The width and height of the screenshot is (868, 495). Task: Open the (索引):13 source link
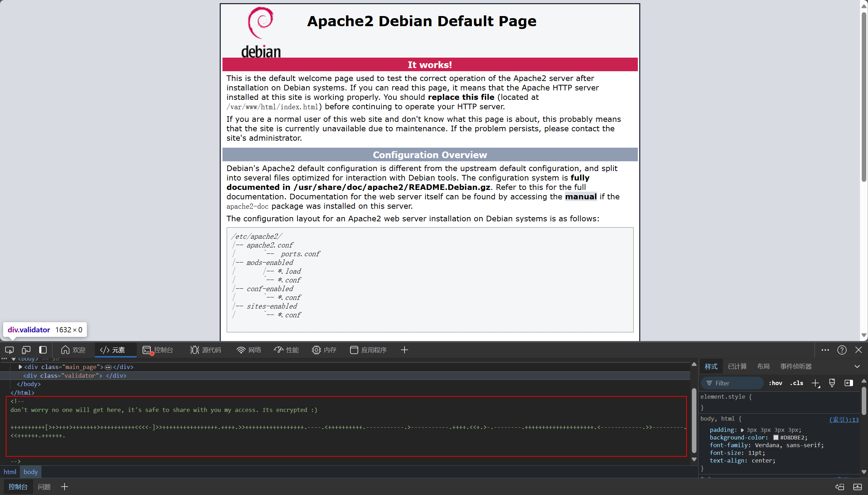pyautogui.click(x=844, y=419)
